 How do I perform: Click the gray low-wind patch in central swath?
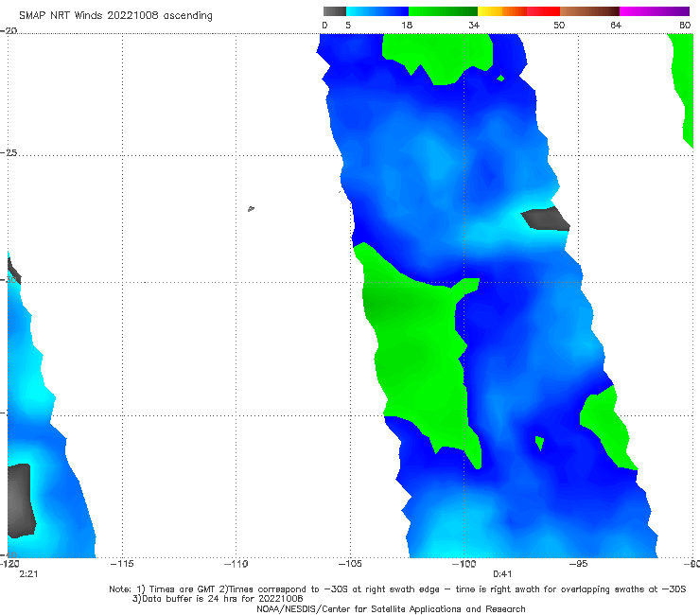click(546, 219)
